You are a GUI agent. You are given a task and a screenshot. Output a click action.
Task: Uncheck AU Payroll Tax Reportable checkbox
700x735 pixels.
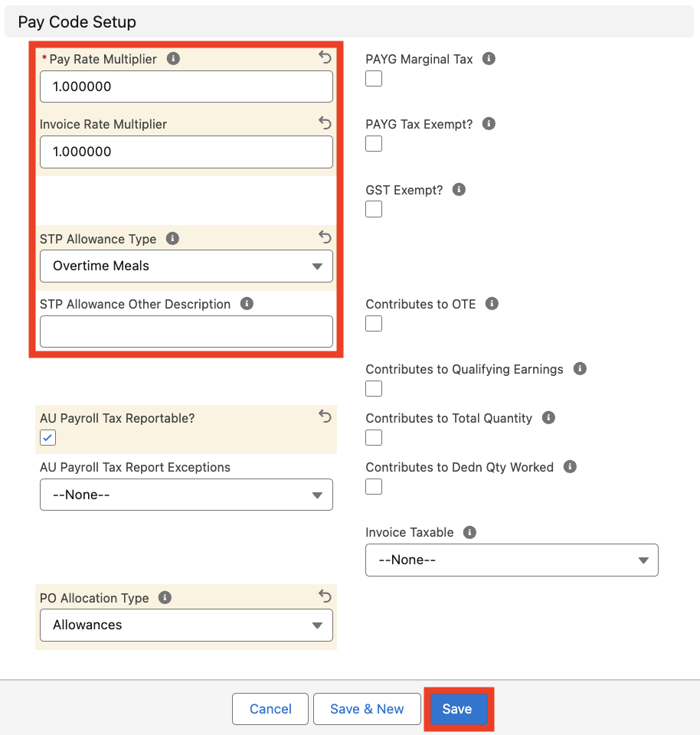click(47, 438)
